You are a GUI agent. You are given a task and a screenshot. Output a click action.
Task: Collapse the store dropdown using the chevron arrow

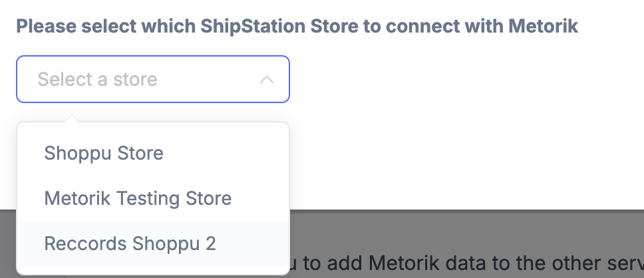tap(267, 79)
